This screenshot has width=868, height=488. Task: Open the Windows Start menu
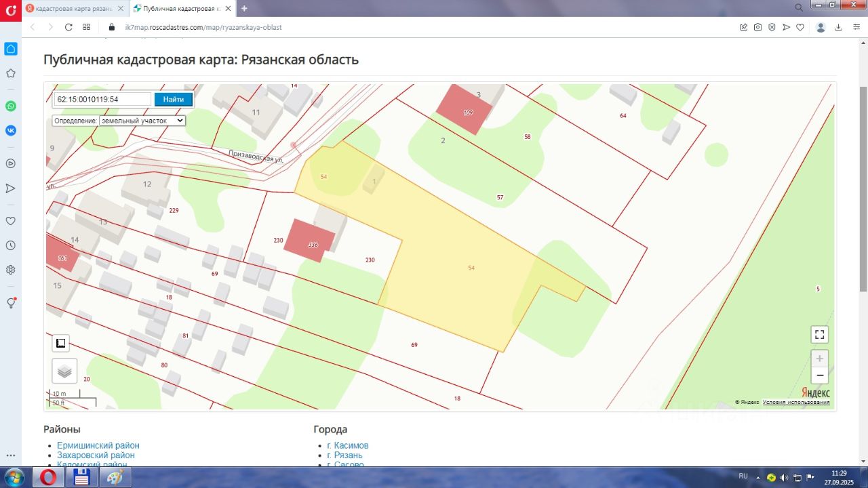(x=14, y=476)
